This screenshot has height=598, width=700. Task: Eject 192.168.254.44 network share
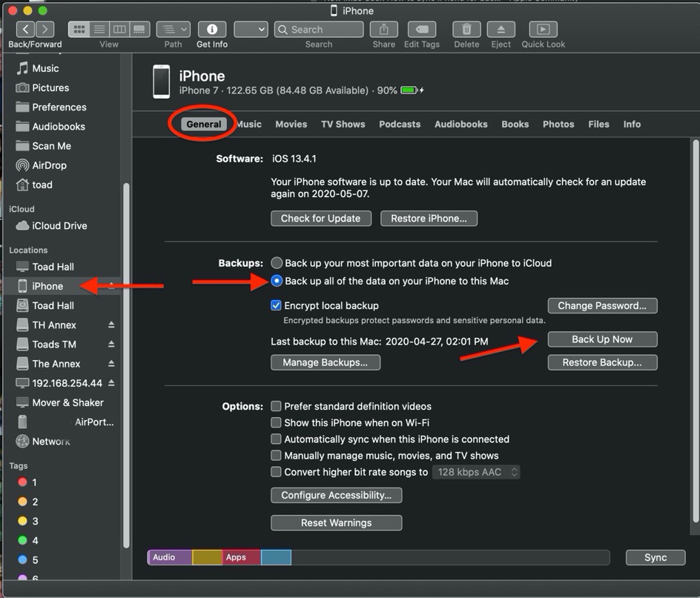coord(111,383)
